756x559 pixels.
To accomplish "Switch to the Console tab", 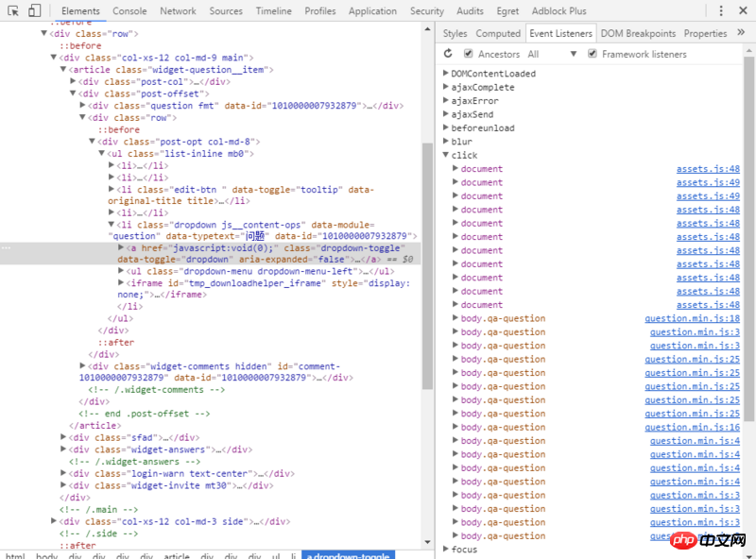I will [x=129, y=11].
